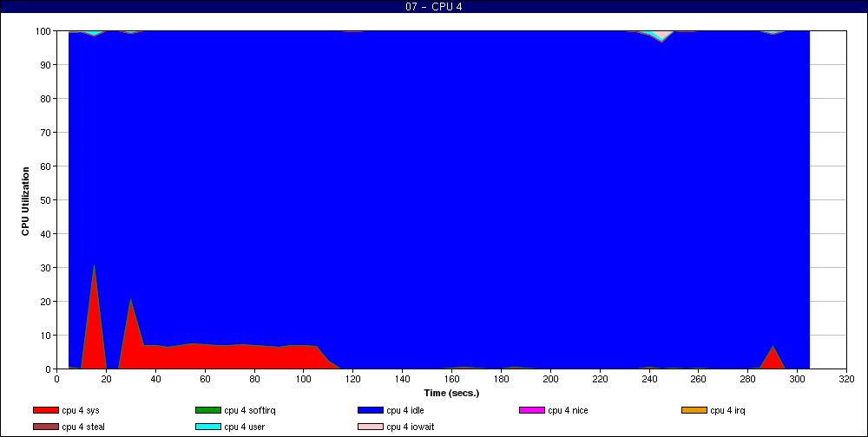
Task: Click the x-axis tick label 20
Action: (106, 379)
